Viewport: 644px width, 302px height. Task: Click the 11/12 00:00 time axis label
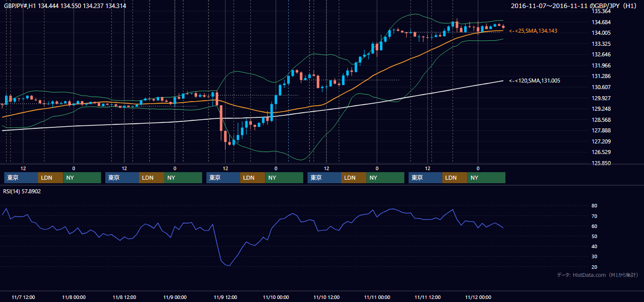478,297
